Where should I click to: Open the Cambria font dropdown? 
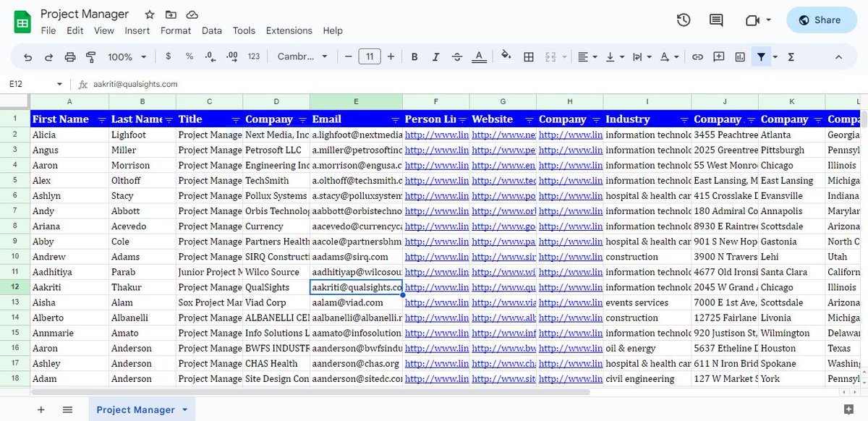click(x=302, y=56)
